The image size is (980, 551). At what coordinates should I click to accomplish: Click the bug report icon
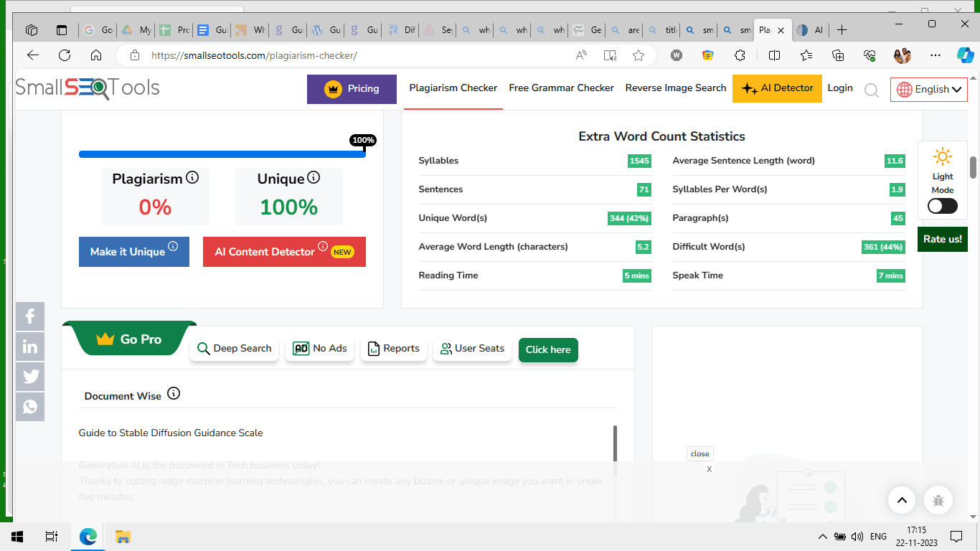pos(938,500)
